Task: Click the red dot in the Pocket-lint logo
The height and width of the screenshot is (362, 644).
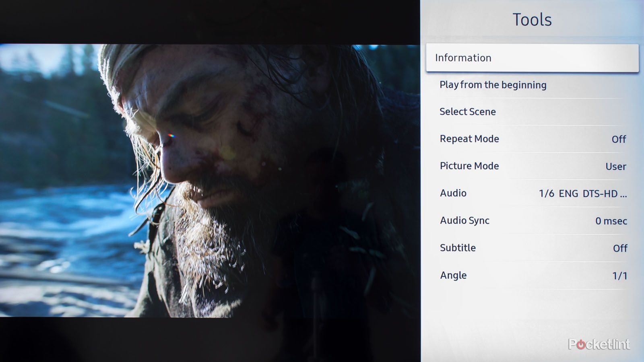Action: [581, 344]
